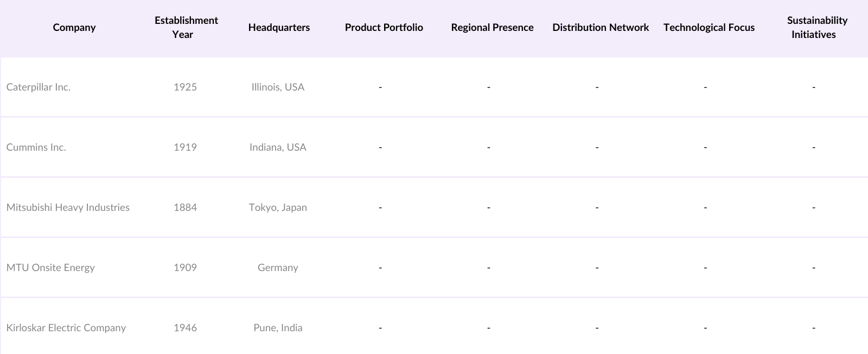Click the Headquarters column header

point(279,28)
